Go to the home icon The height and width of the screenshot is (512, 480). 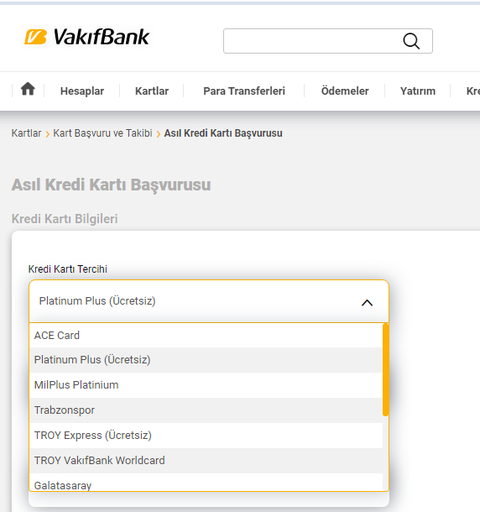tap(28, 89)
